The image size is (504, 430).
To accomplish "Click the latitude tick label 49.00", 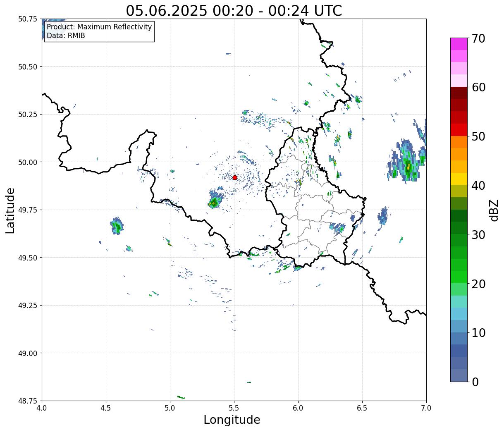I will point(28,353).
